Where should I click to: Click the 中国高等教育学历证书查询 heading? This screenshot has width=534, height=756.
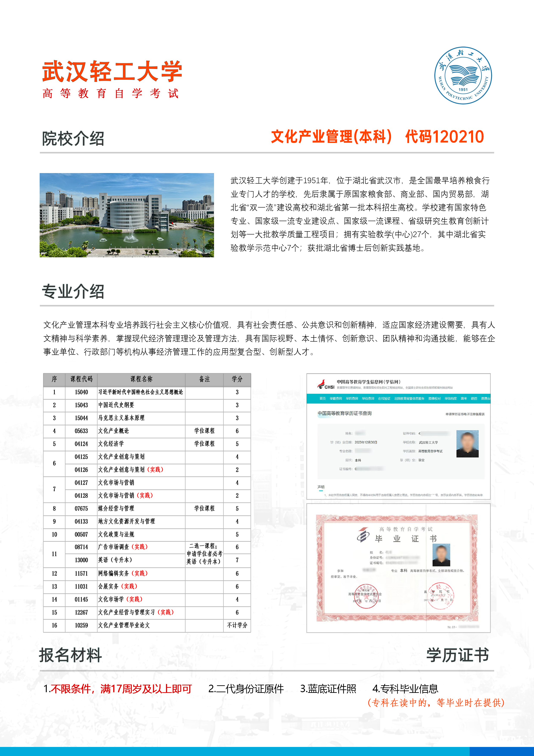pyautogui.click(x=345, y=413)
